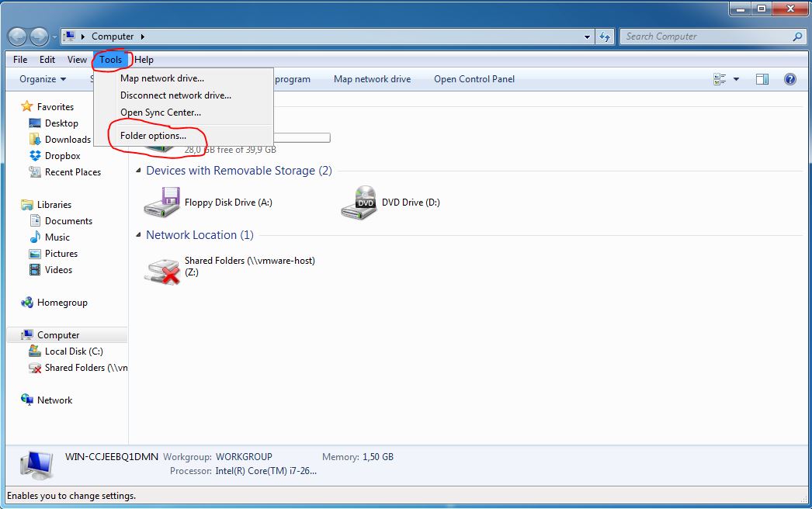Click the local disk free-space bar

301,138
